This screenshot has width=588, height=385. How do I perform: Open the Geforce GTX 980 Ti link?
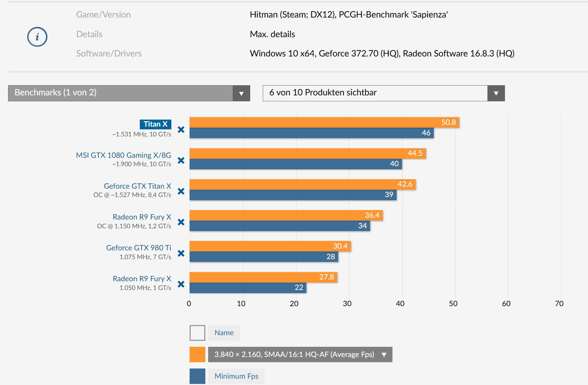click(x=138, y=248)
